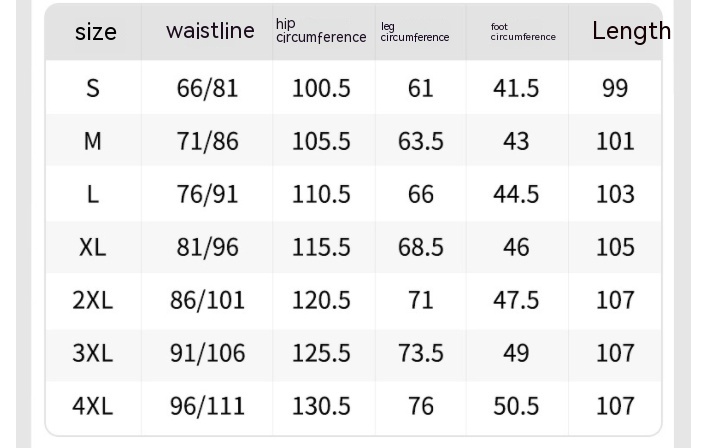Click foot circumference value 47.5
The image size is (716, 448).
516,299
